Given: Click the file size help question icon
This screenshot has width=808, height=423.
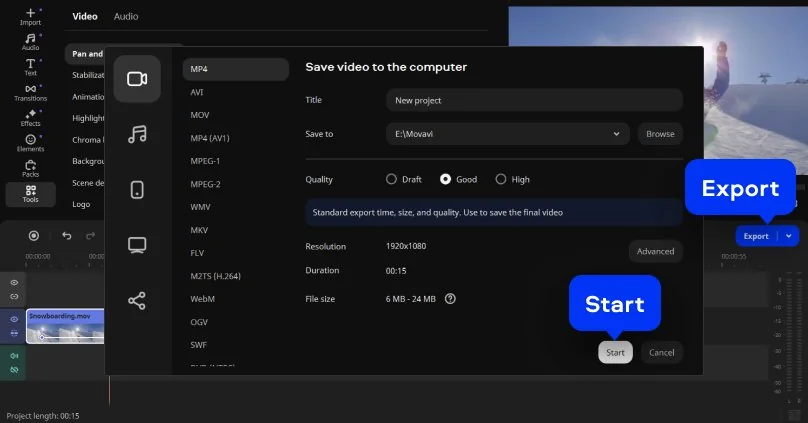Looking at the screenshot, I should (450, 298).
